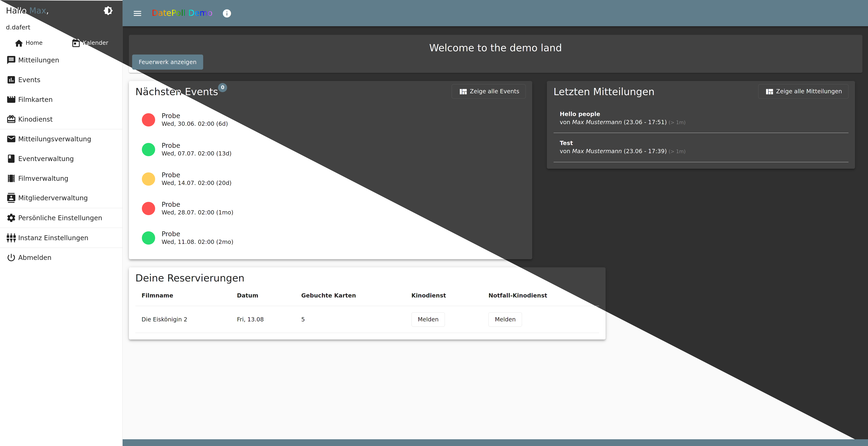
Task: Select Eventverwaltung in sidebar
Action: (46, 159)
